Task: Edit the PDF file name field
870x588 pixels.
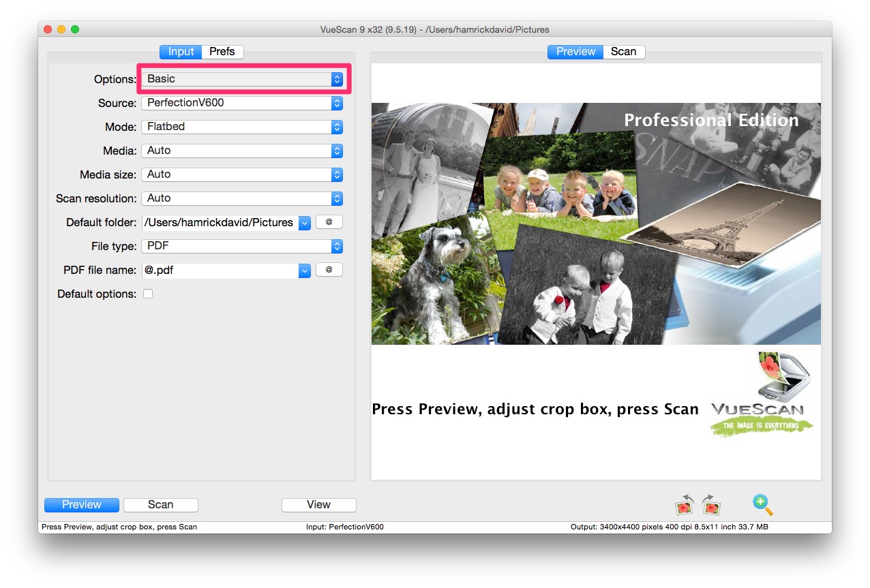Action: (218, 269)
